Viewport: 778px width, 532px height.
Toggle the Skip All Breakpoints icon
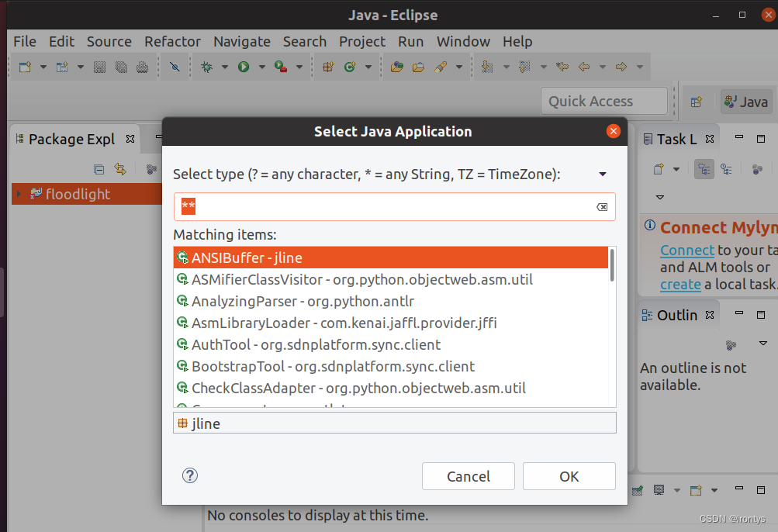tap(175, 67)
